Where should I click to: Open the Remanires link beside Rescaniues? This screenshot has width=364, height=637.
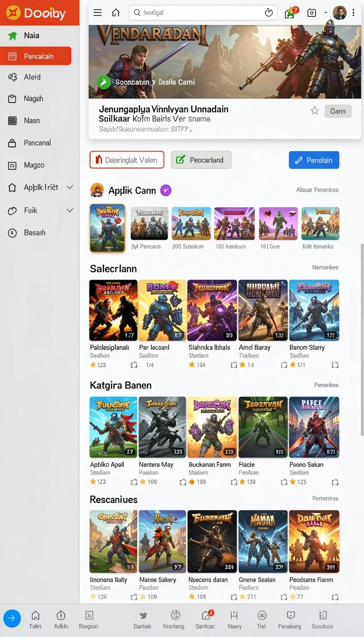[325, 499]
